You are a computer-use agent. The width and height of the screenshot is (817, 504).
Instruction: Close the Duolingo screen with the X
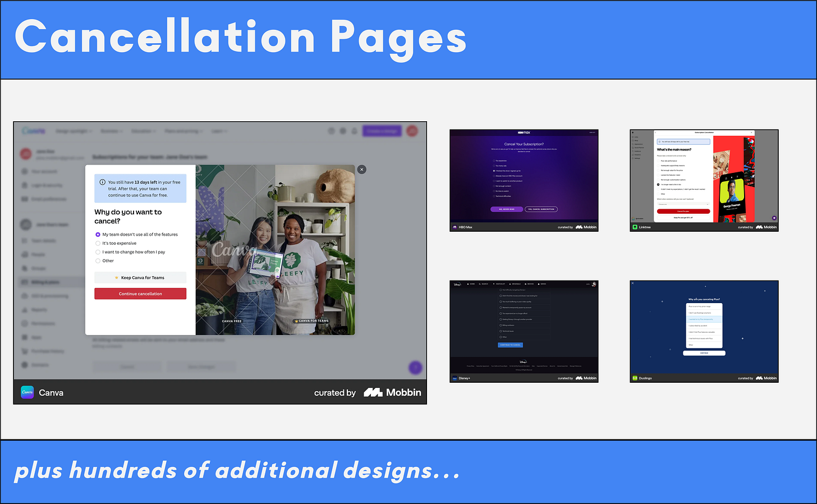(632, 283)
